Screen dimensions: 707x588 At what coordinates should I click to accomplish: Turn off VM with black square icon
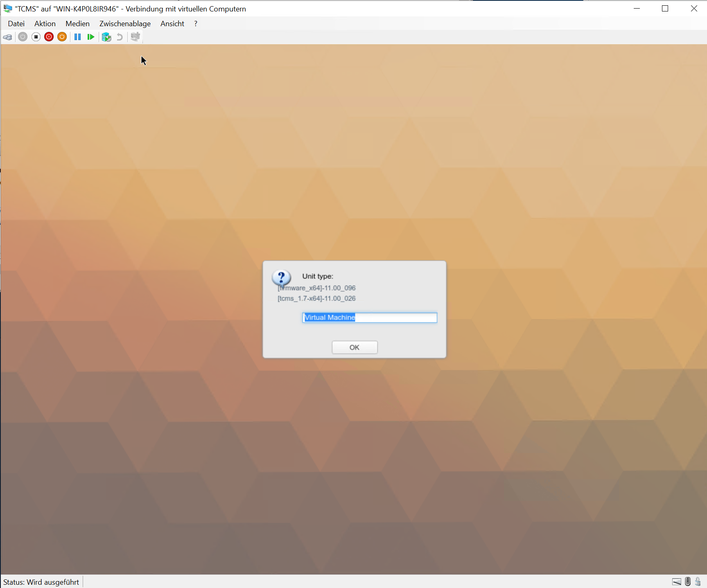tap(36, 37)
